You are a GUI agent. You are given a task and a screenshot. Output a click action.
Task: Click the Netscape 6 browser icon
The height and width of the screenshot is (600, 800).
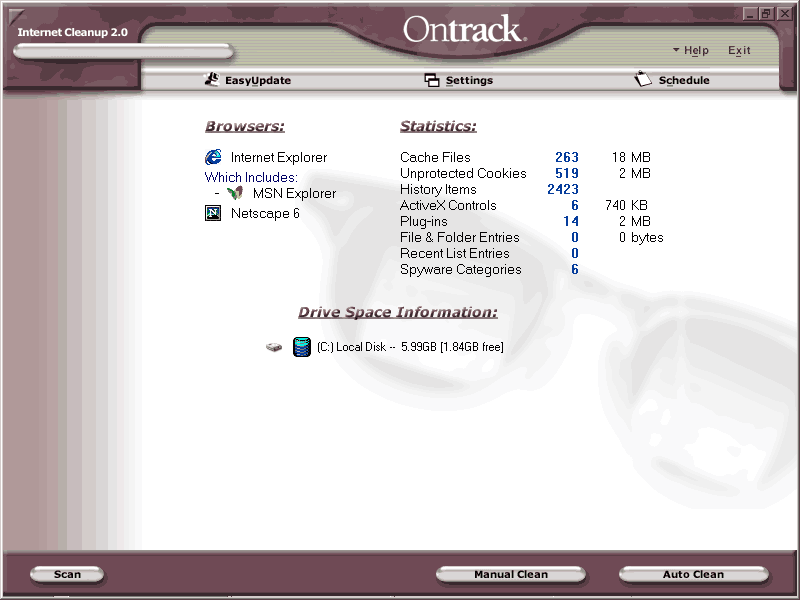pyautogui.click(x=213, y=213)
